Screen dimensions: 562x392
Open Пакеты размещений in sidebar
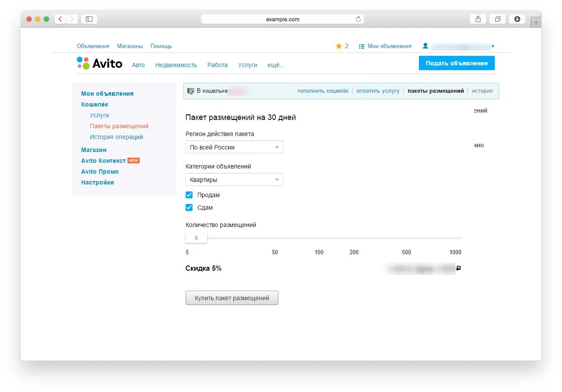point(119,126)
